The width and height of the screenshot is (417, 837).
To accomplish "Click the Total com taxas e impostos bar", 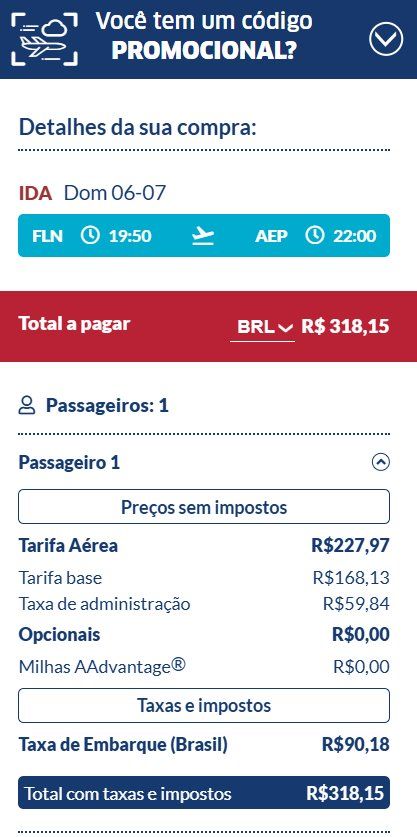I will pyautogui.click(x=204, y=793).
